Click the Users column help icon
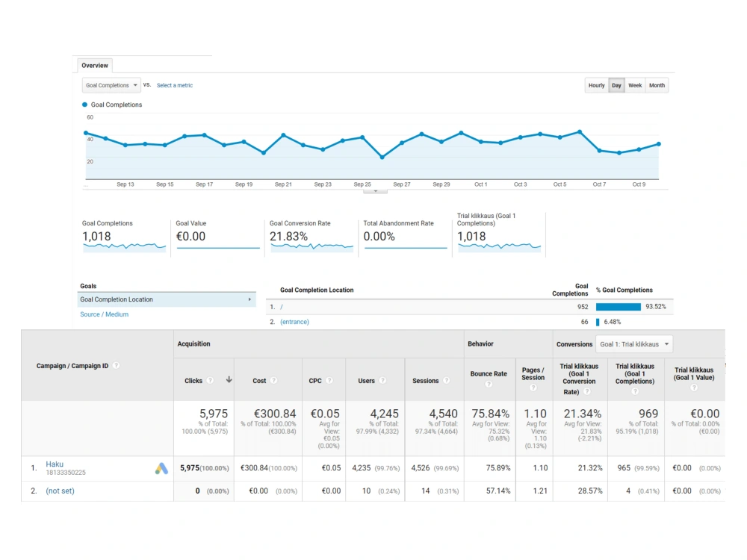Viewport: 747px width, 560px height. coord(382,381)
